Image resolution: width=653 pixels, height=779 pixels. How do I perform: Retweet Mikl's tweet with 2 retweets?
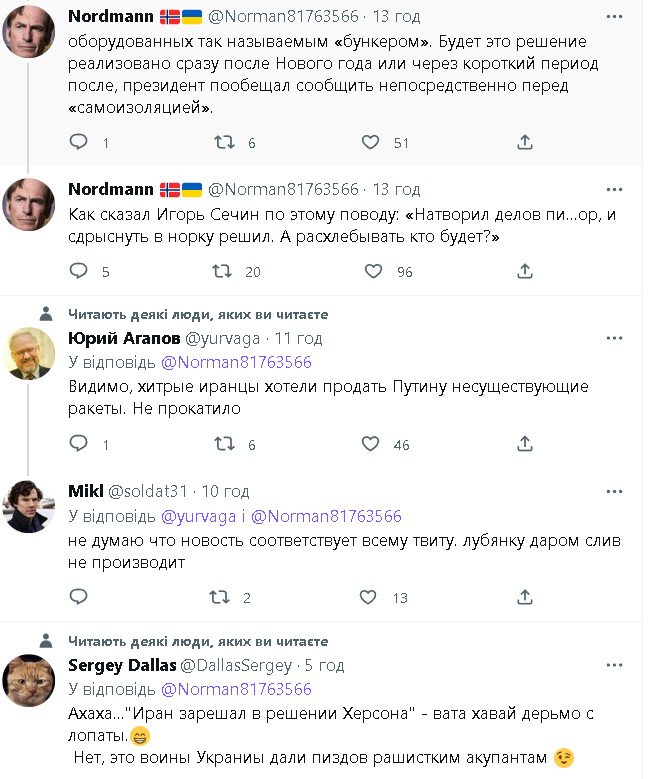[219, 598]
